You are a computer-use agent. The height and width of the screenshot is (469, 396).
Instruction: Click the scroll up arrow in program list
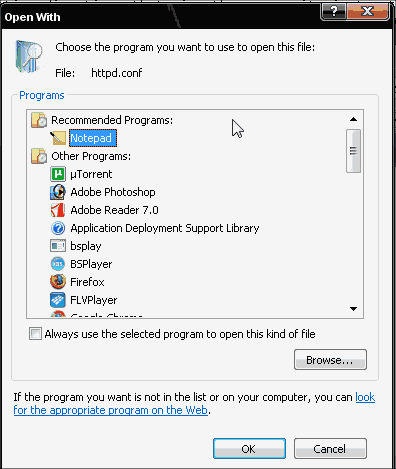(x=353, y=119)
